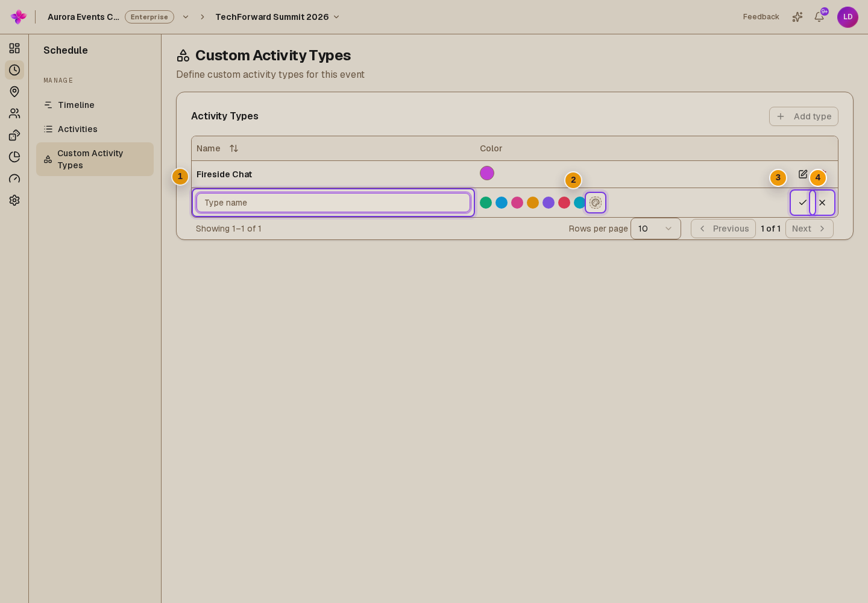Image resolution: width=868 pixels, height=603 pixels.
Task: Open the people icon in sidebar
Action: (14, 113)
